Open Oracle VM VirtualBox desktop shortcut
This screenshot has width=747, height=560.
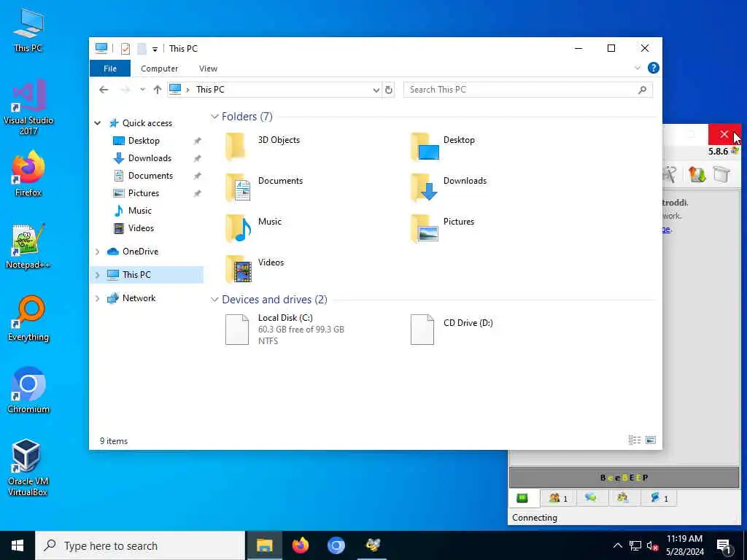pyautogui.click(x=28, y=467)
